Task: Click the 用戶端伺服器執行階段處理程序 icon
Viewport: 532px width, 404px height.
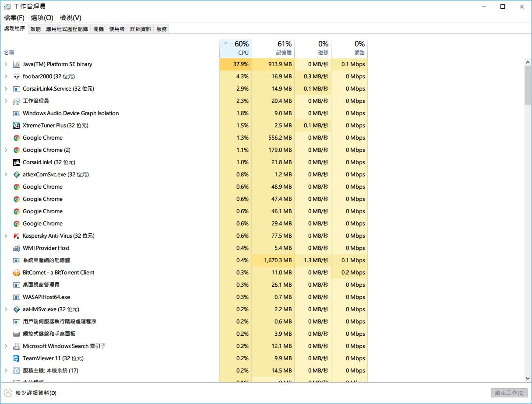Action: pyautogui.click(x=17, y=322)
